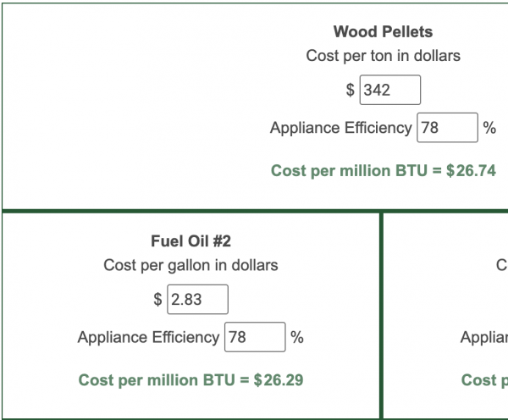The width and height of the screenshot is (508, 420).
Task: Click the "Cost per gallon in dollars" label
Action: point(190,265)
